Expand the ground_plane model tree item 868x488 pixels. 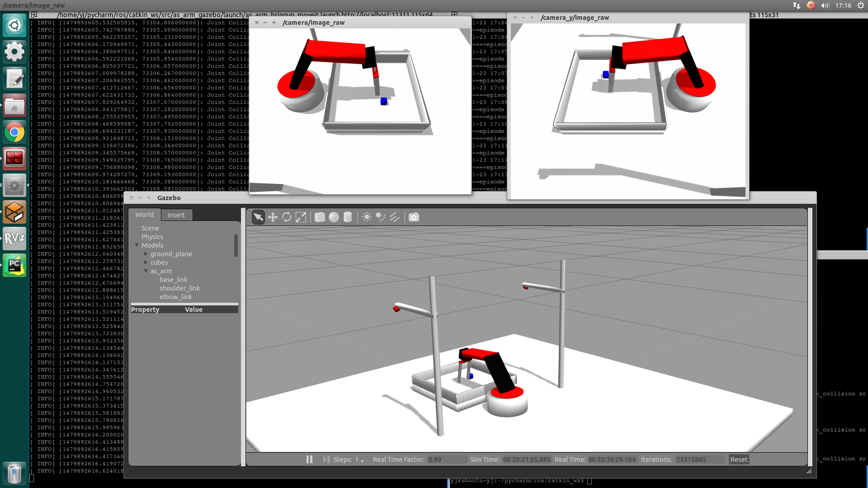pyautogui.click(x=146, y=253)
